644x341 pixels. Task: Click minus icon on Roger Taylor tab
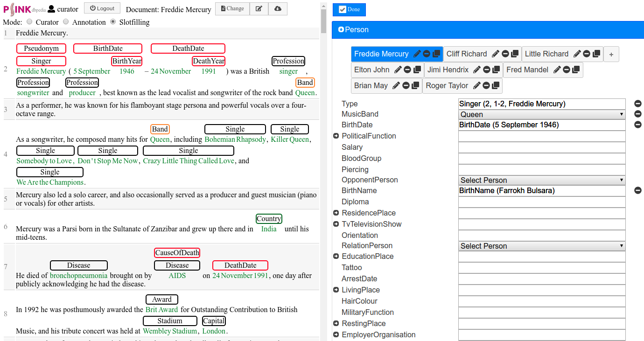pos(486,86)
